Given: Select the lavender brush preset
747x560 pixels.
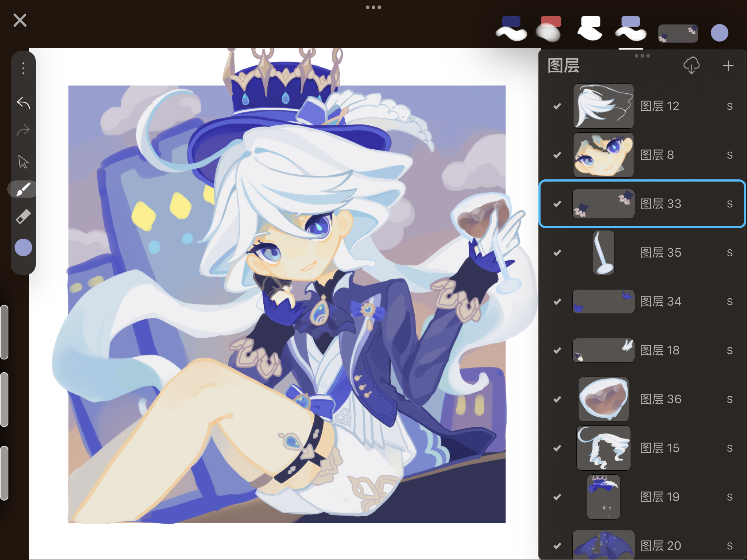Looking at the screenshot, I should tap(631, 28).
